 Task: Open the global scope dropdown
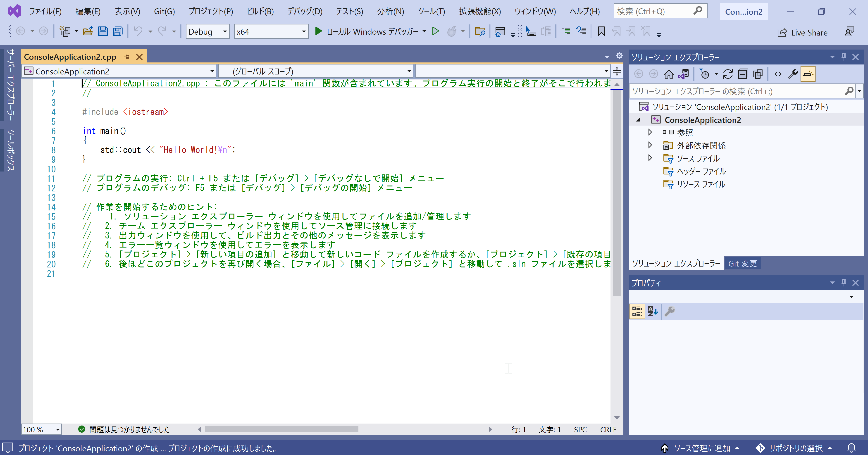(316, 71)
